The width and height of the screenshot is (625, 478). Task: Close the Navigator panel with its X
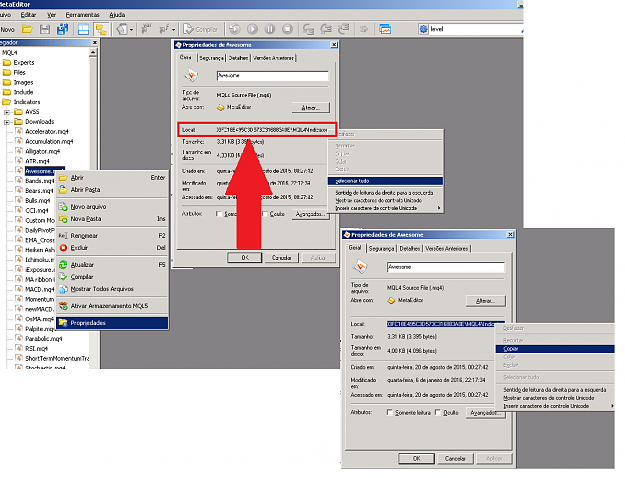95,42
